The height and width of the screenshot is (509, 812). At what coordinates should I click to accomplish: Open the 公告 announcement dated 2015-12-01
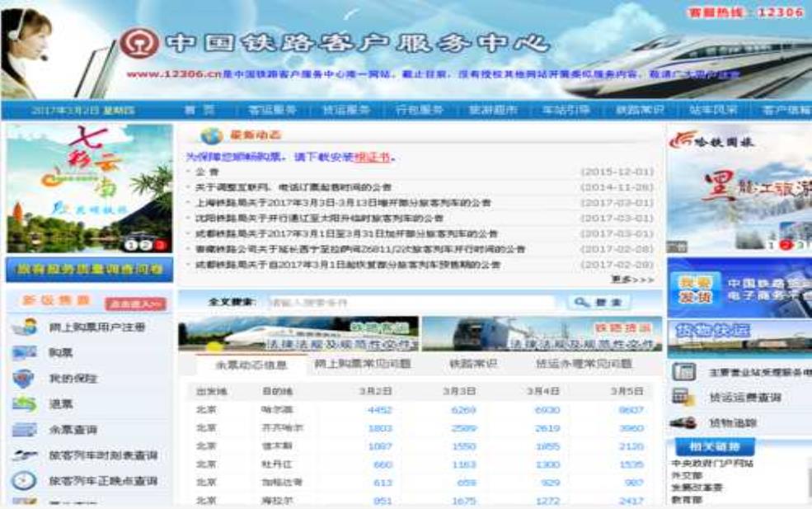pos(207,172)
